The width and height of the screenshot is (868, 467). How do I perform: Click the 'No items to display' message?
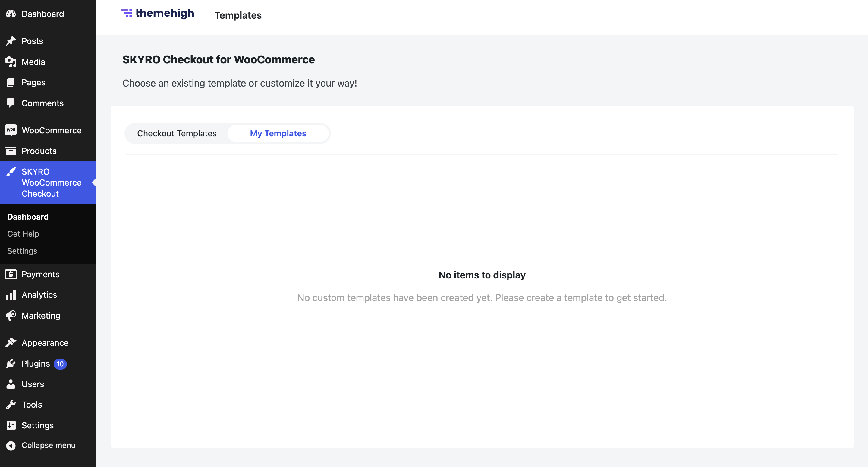point(482,275)
